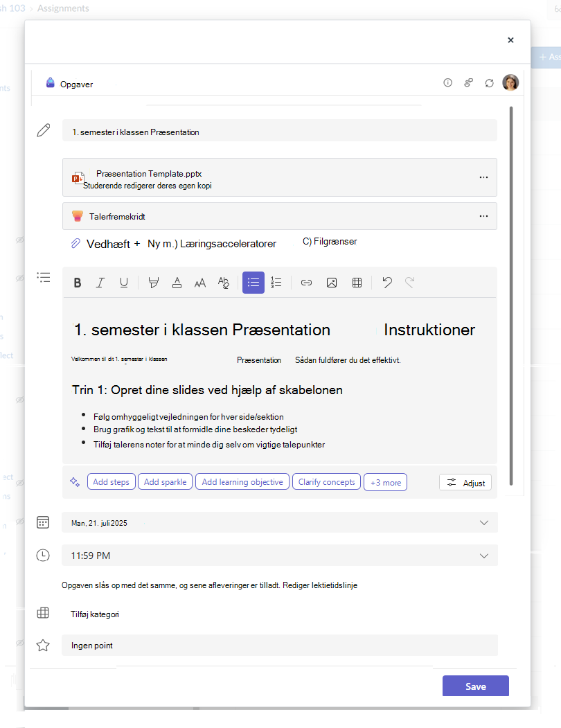This screenshot has width=561, height=728.
Task: Click the points star icon
Action: [43, 646]
